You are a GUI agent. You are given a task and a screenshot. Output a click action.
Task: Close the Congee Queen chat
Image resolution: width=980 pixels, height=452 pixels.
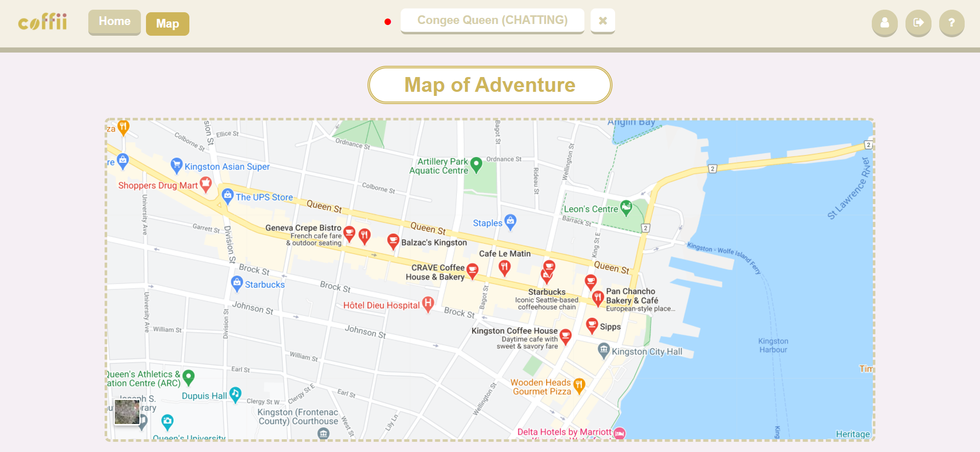pos(603,21)
